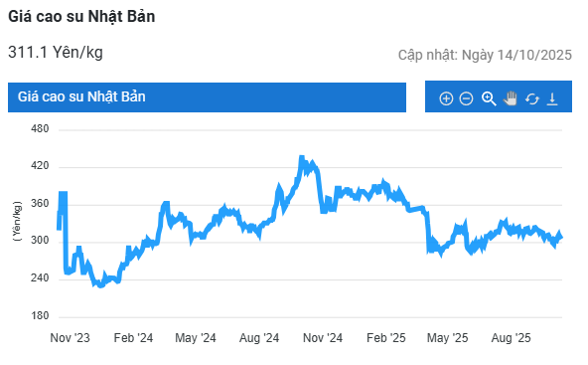Click the zoom in plus icon

pos(446,98)
